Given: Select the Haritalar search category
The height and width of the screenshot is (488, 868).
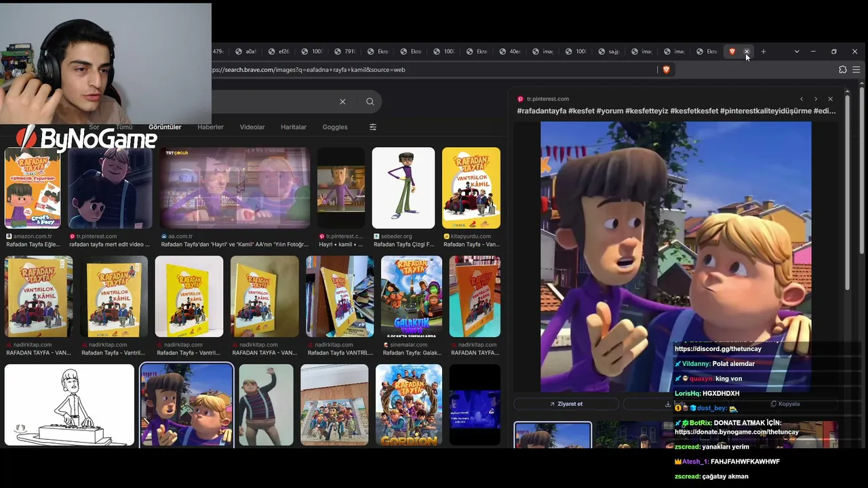Looking at the screenshot, I should [x=294, y=127].
